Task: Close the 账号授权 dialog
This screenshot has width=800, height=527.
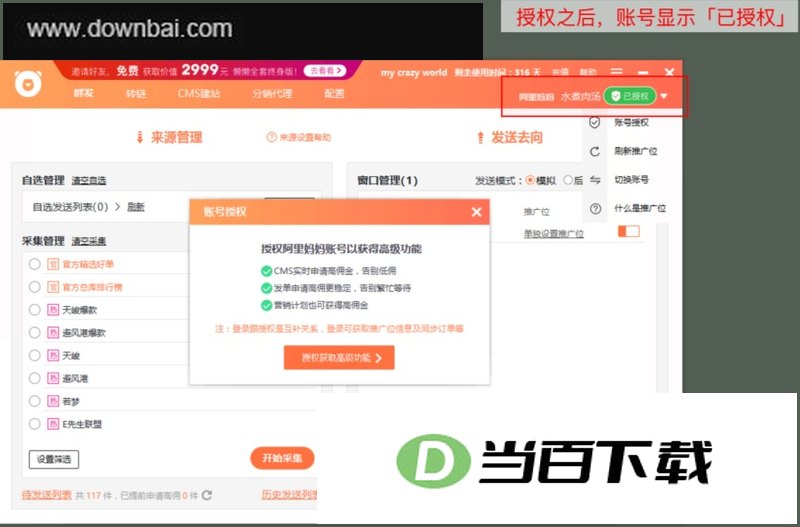Action: point(477,212)
